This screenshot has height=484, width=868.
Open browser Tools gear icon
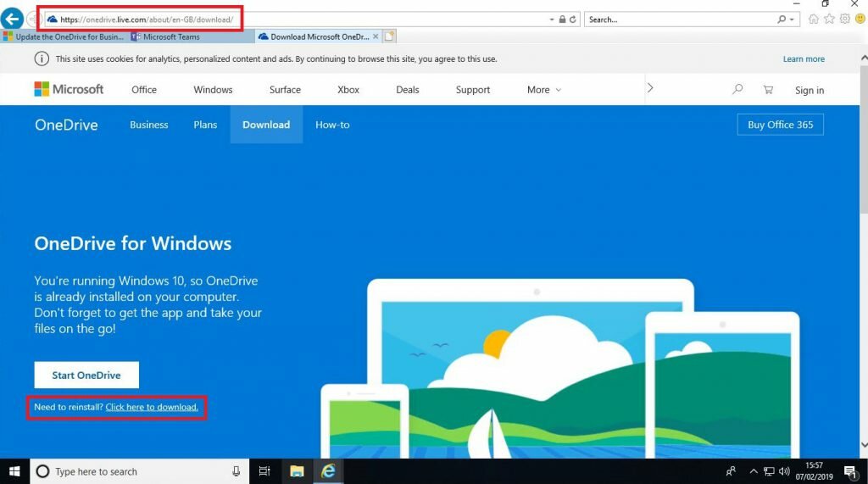click(x=845, y=19)
